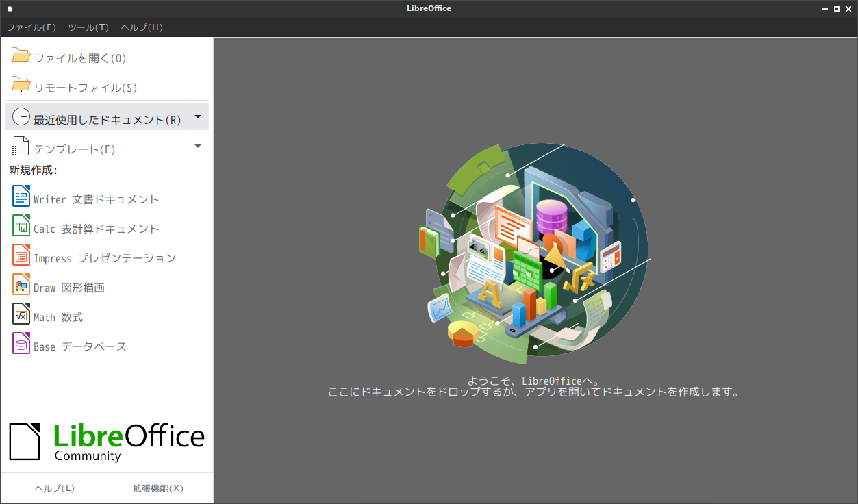Click the clock icon for recent documents
858x504 pixels.
click(21, 117)
